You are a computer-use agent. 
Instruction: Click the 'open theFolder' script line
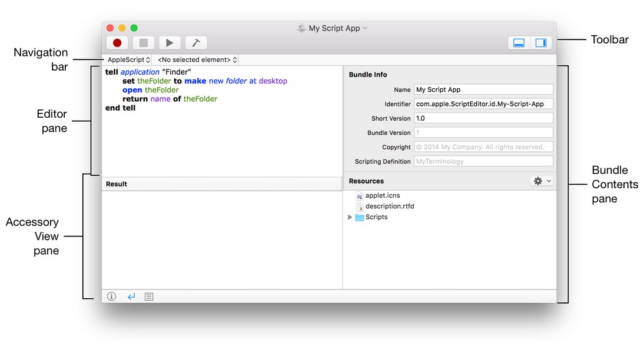pos(151,90)
